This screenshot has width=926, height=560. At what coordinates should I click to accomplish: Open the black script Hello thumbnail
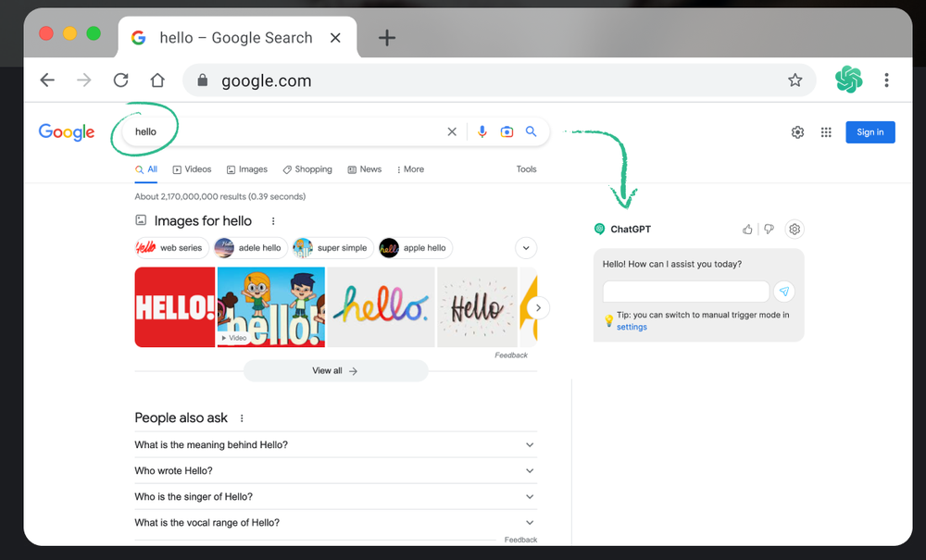(x=477, y=307)
